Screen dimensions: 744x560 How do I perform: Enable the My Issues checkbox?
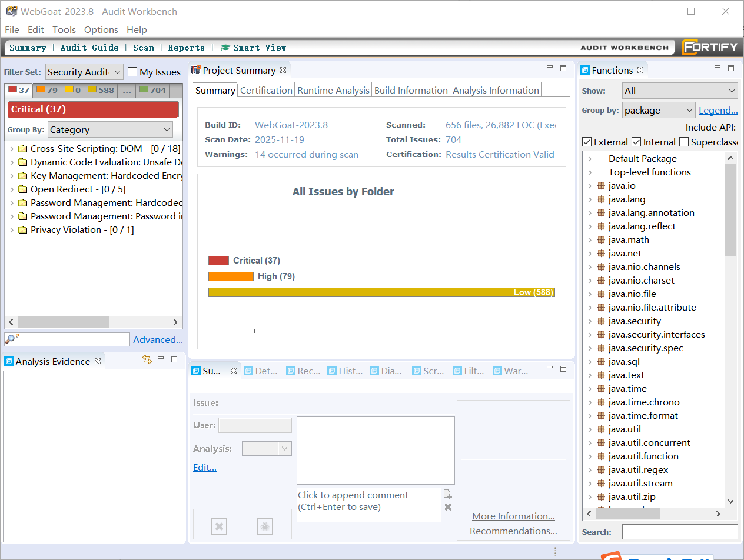(x=132, y=72)
